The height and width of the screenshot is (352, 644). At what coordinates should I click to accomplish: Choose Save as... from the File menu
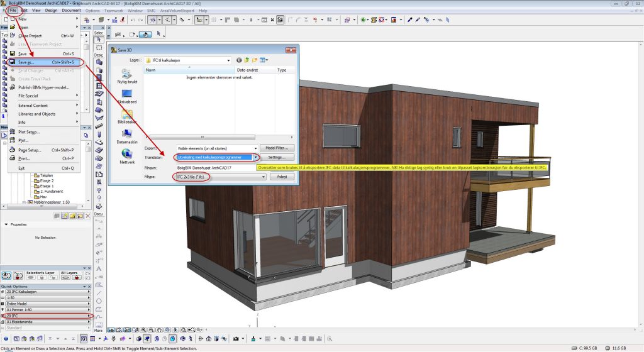pos(27,63)
